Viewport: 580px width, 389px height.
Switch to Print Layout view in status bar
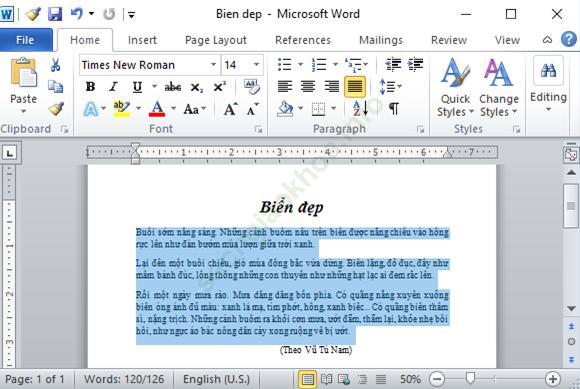[x=307, y=379]
